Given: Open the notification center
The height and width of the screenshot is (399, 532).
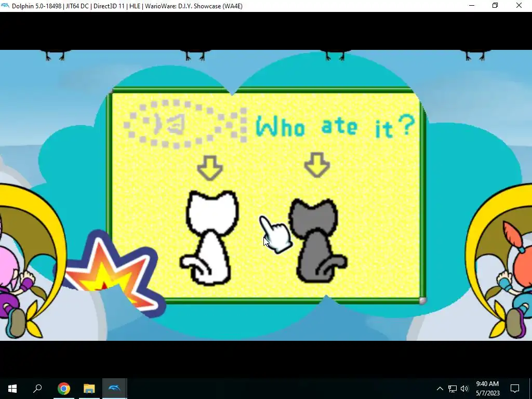Looking at the screenshot, I should (515, 389).
